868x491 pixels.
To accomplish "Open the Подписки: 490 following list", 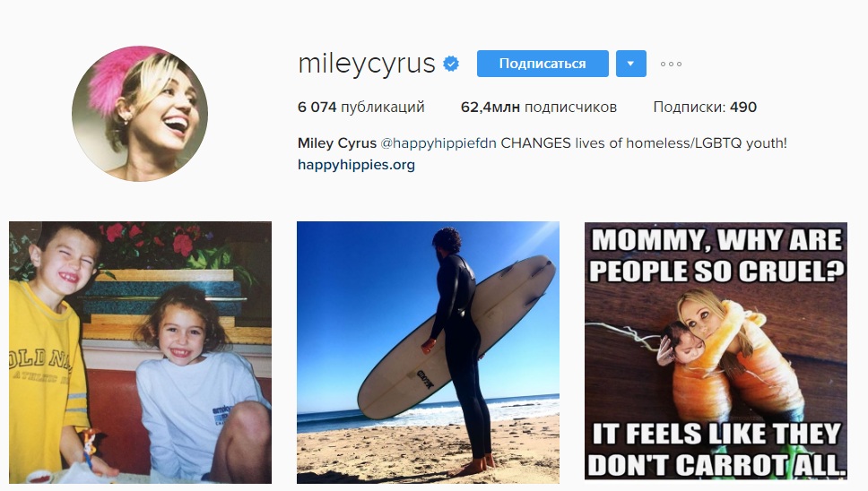I will coord(705,108).
